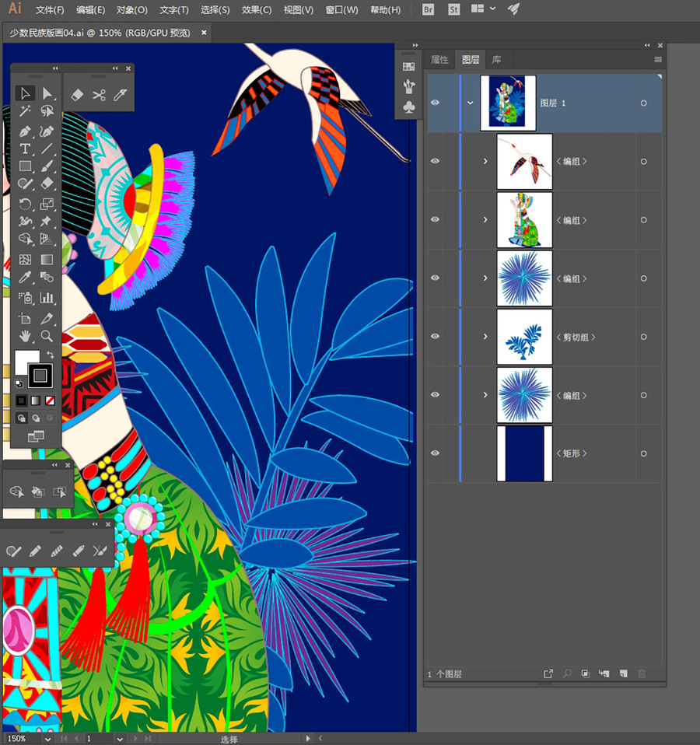Select the Symbol Sprayer tool
The image size is (700, 745).
click(25, 298)
